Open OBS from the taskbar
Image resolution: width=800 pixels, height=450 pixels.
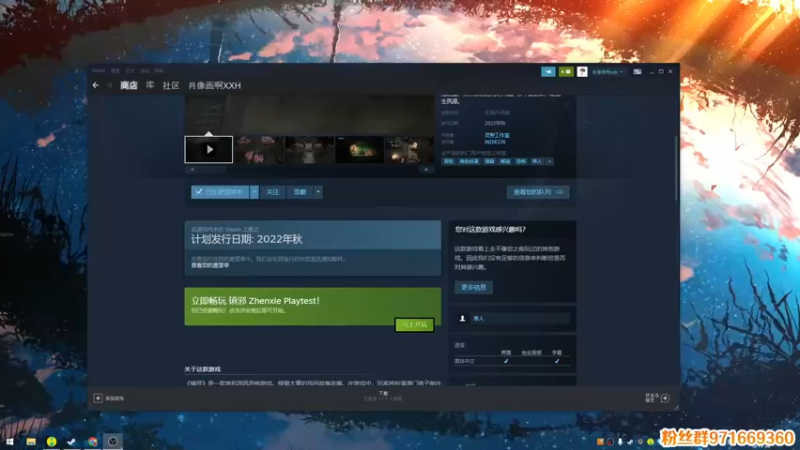[113, 441]
